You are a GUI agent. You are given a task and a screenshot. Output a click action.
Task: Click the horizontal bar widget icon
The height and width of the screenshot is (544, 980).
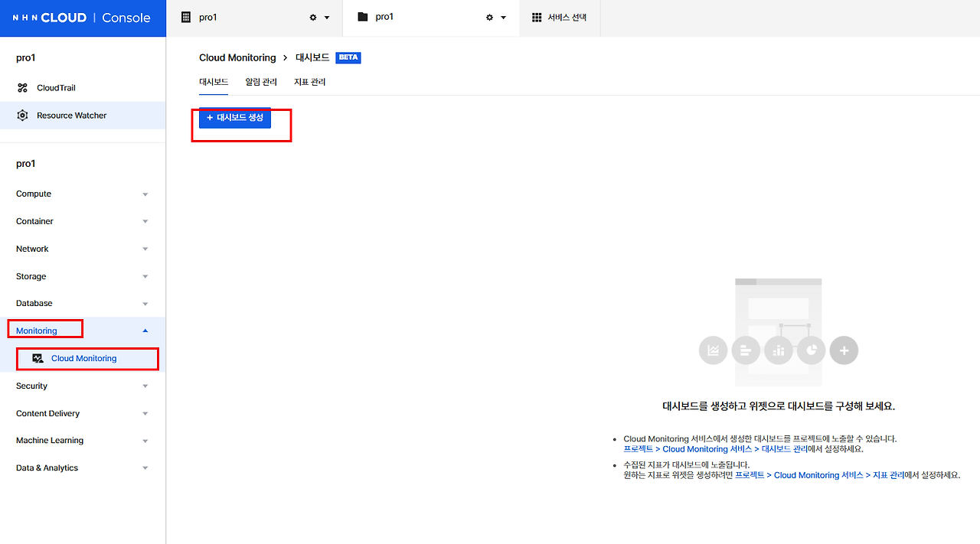pos(746,350)
